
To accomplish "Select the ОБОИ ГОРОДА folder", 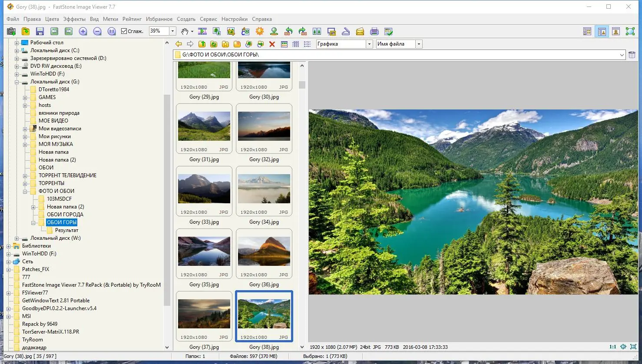I will click(65, 215).
